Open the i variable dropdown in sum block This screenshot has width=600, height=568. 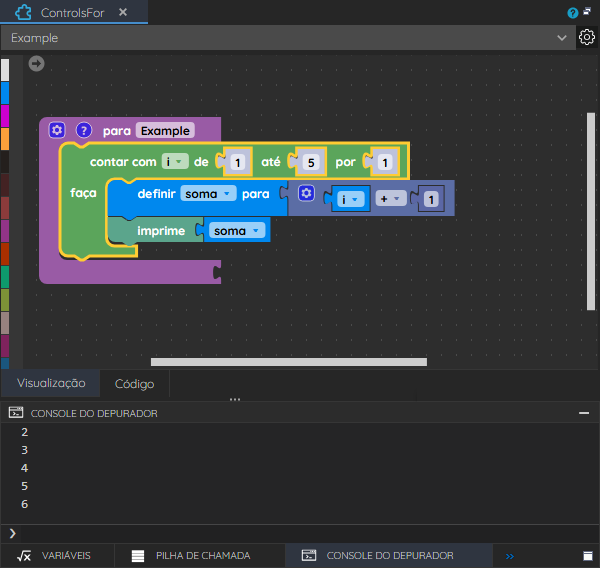pos(350,199)
